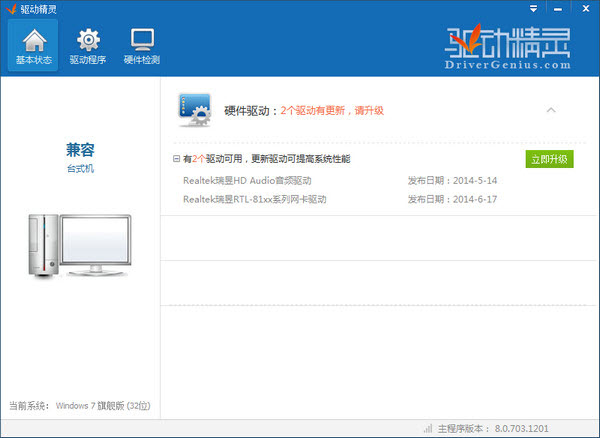This screenshot has height=438, width=600.
Task: Click the hardware driver monitor-gear icon
Action: click(x=194, y=110)
